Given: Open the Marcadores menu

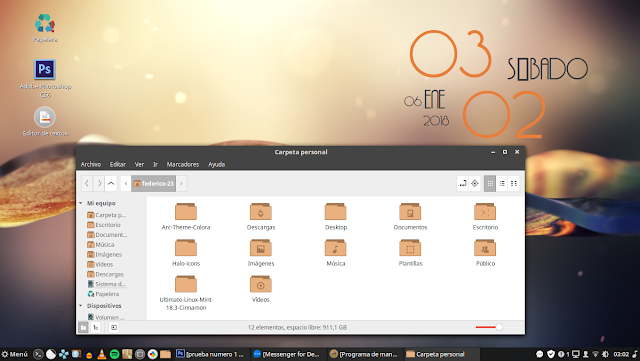Looking at the screenshot, I should (182, 164).
